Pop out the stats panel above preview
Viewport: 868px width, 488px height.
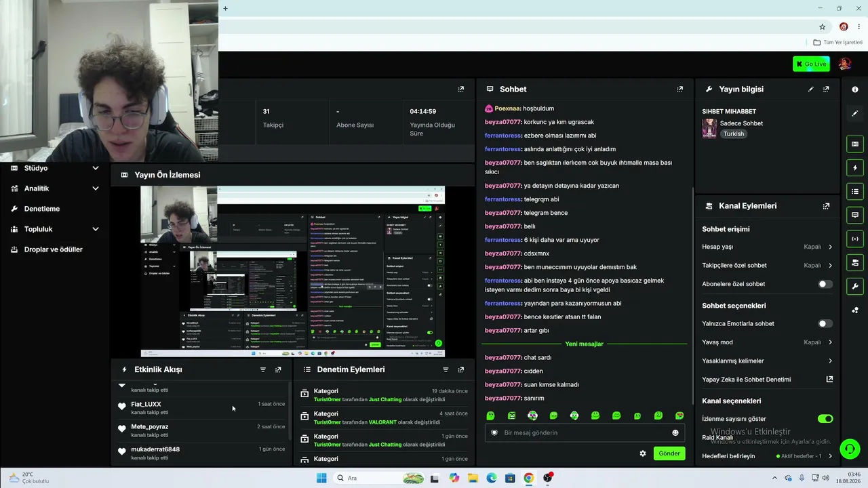pos(461,89)
